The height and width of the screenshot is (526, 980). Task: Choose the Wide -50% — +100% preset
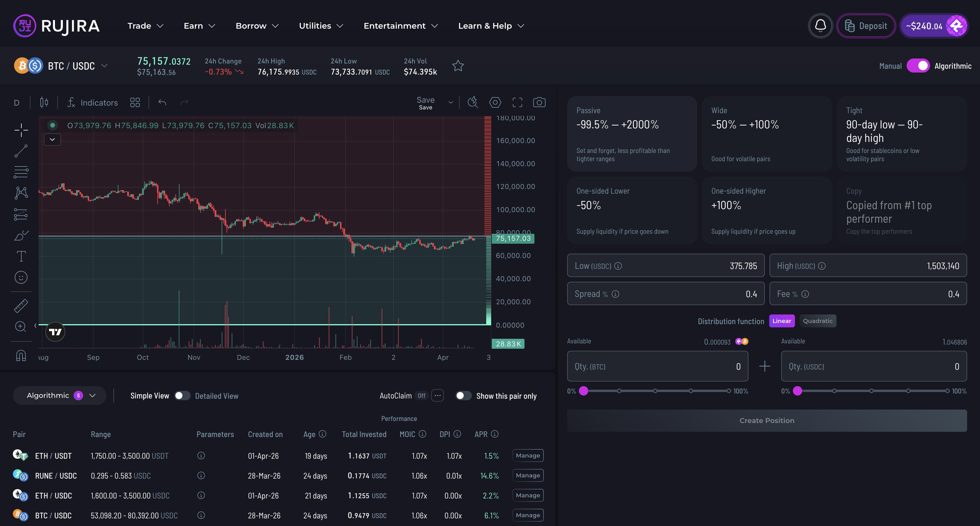(x=767, y=134)
